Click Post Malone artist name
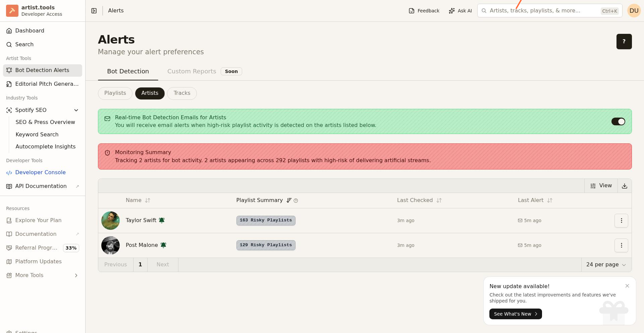Screen dimensions: 644x333 [x=142, y=245]
